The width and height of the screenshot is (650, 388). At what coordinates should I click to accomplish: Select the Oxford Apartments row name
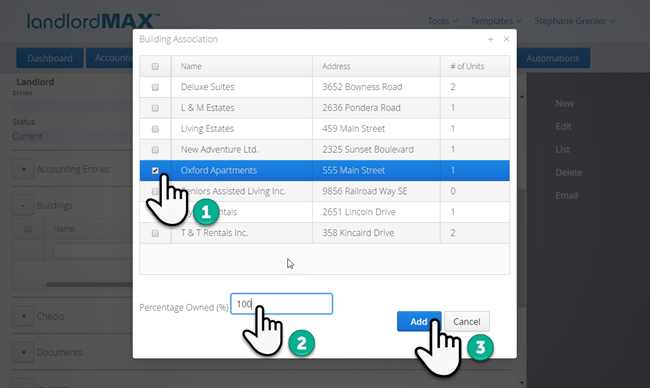pyautogui.click(x=218, y=170)
